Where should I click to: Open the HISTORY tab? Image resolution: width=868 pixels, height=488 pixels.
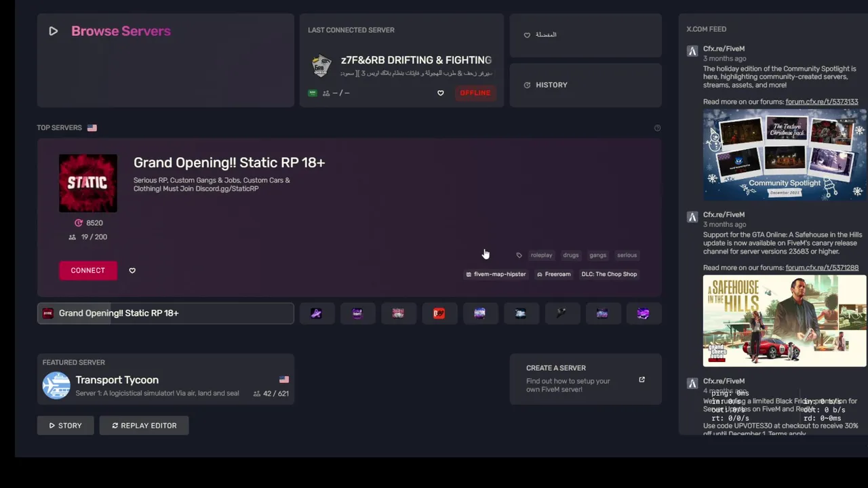click(585, 85)
